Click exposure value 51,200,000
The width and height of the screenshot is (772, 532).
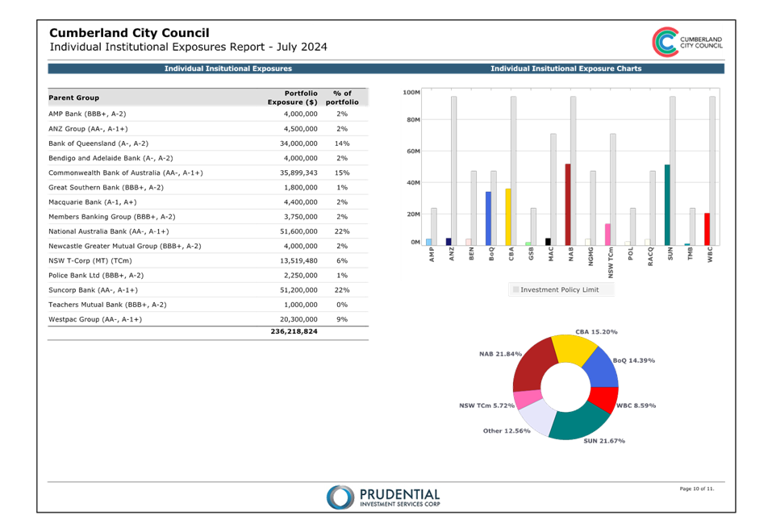click(x=298, y=290)
